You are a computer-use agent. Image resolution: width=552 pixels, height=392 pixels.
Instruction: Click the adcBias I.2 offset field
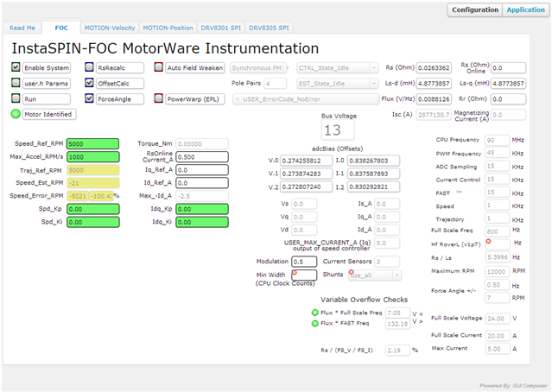click(373, 187)
